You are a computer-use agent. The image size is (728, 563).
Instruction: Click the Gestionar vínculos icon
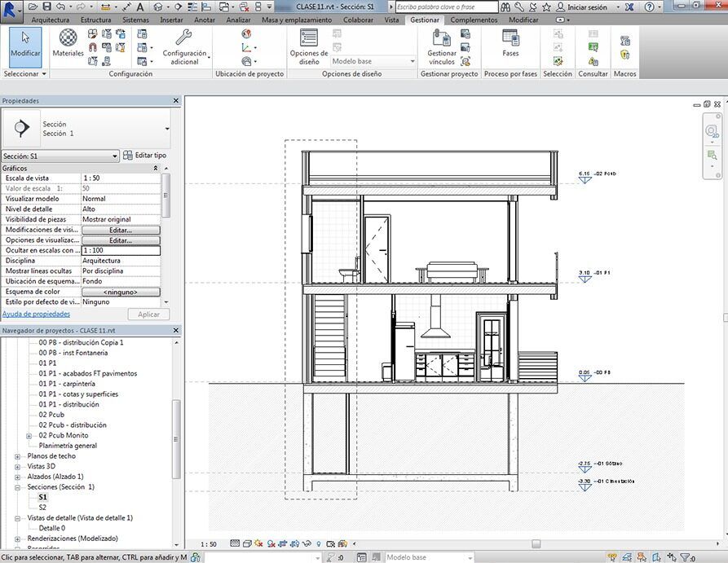[441, 37]
